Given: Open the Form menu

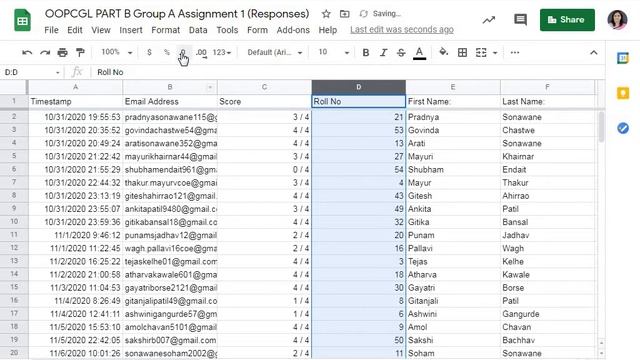Looking at the screenshot, I should [257, 30].
